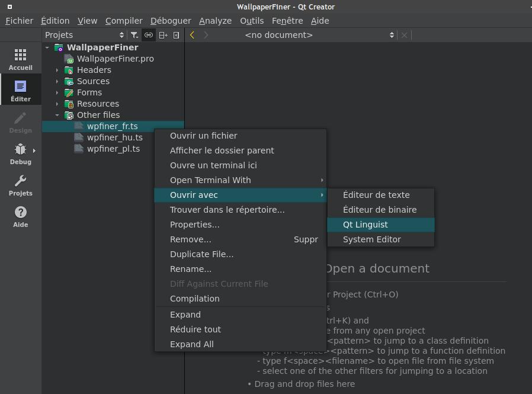Click the Resources folder icon
532x394 pixels.
[69, 104]
